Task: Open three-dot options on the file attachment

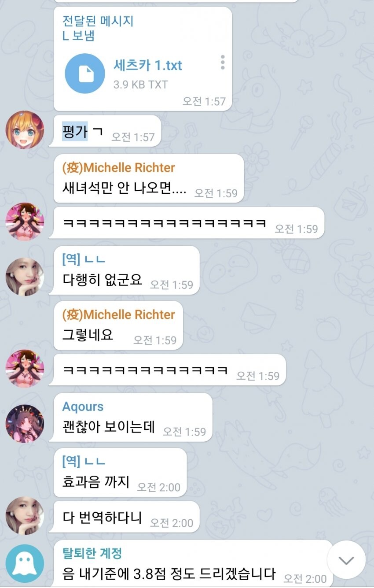Action: [223, 63]
